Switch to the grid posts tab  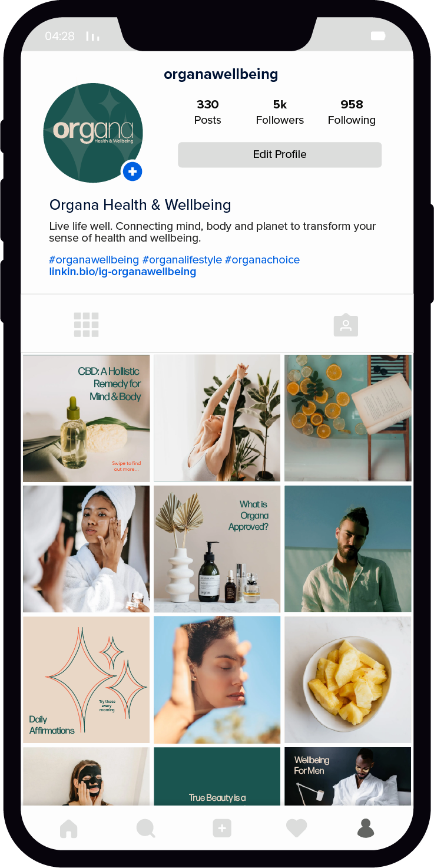pyautogui.click(x=86, y=325)
